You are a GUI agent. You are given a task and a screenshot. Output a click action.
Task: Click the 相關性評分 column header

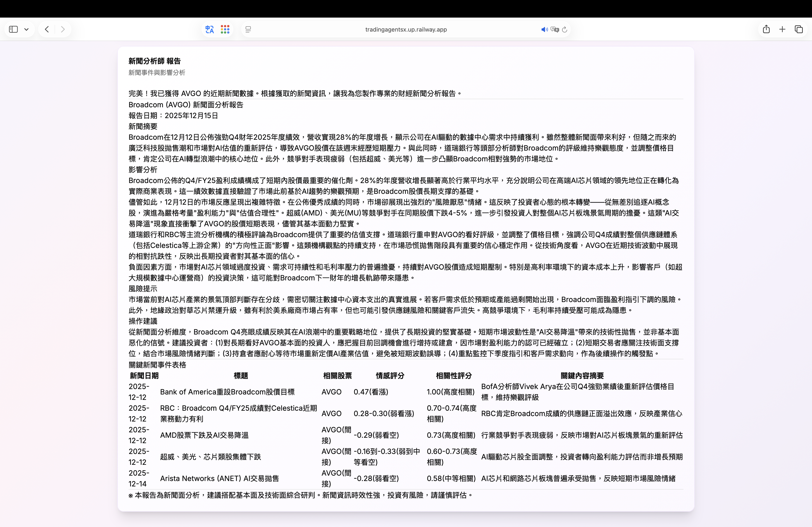coord(453,376)
